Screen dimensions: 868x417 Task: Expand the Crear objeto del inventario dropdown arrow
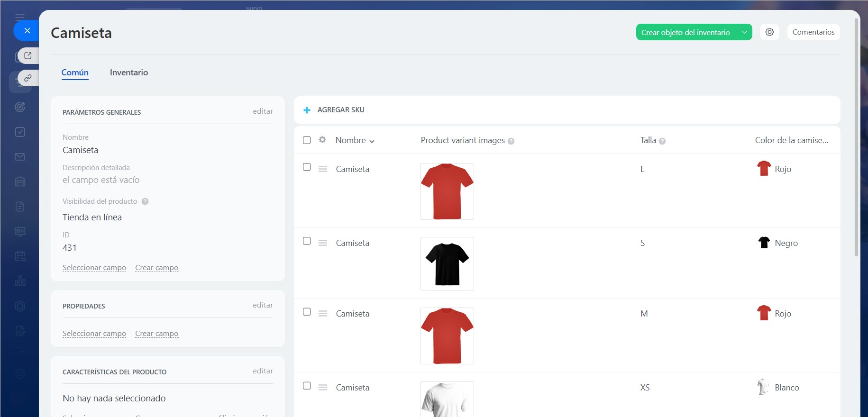point(744,32)
